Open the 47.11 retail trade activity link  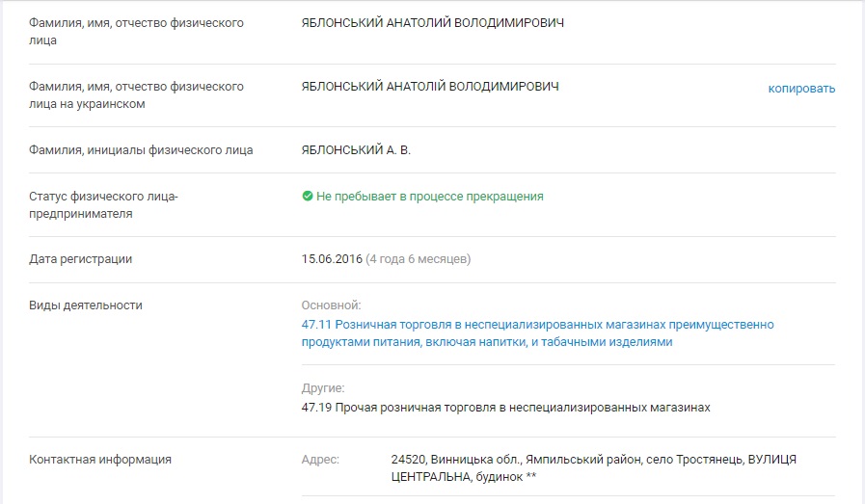click(537, 333)
